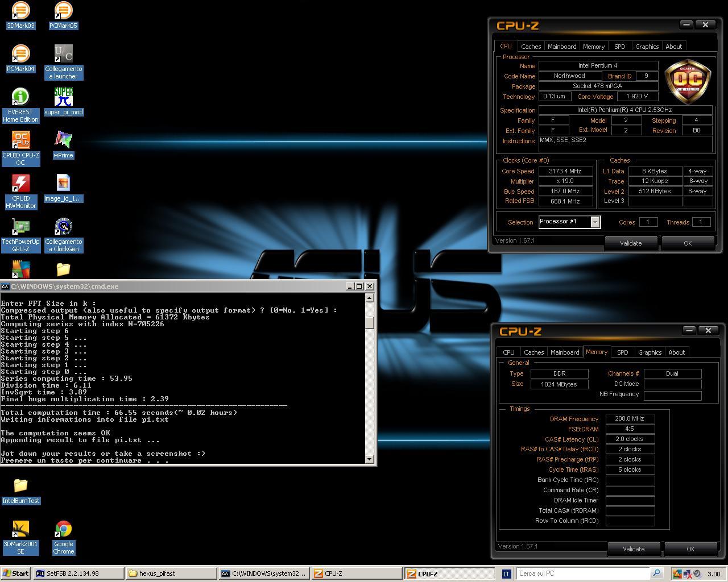Open Memory tab in top CPU-Z window
The width and height of the screenshot is (728, 582).
[594, 47]
